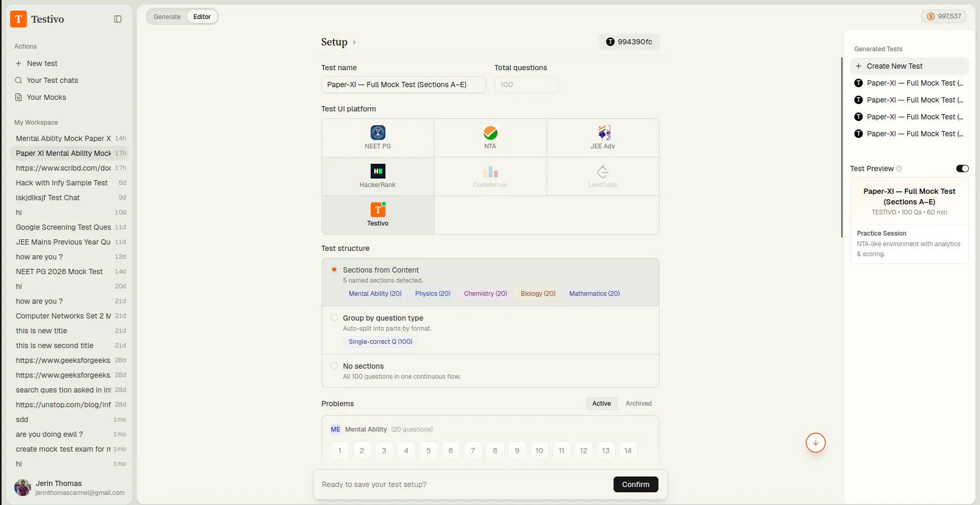Select the Codeforces platform icon
The height and width of the screenshot is (505, 980).
[491, 171]
